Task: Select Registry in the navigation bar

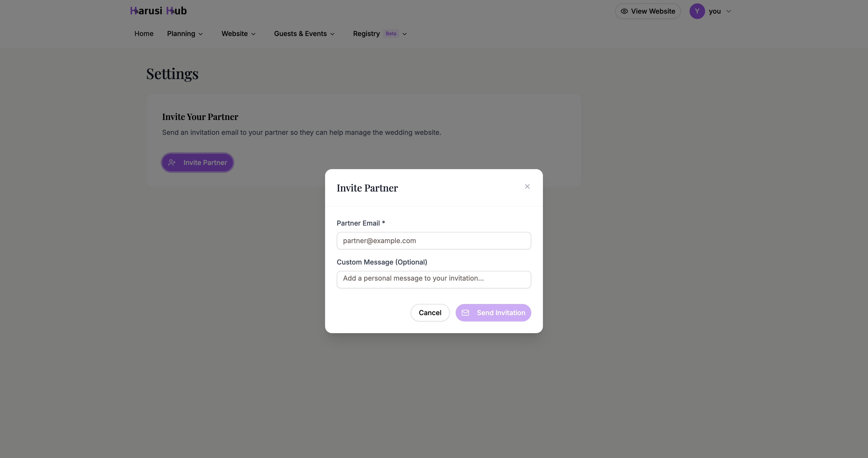Action: point(366,33)
